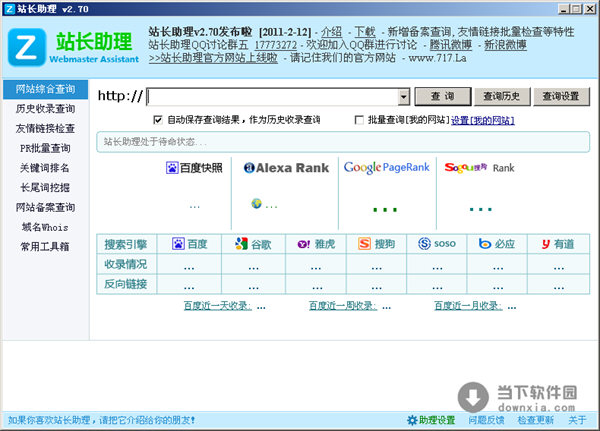Close the 站长助理 v2.70 window
Image resolution: width=600 pixels, height=431 pixels.
pos(590,9)
